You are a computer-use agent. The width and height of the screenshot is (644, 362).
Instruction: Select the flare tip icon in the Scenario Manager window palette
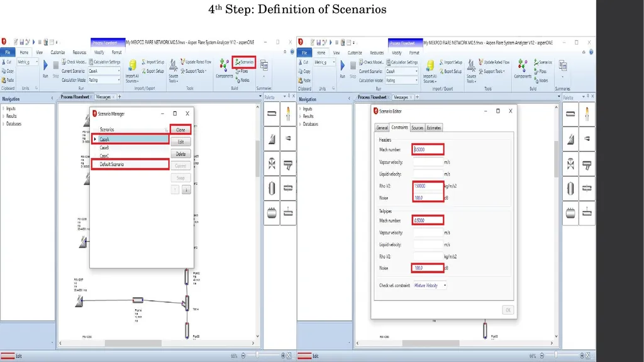[288, 113]
